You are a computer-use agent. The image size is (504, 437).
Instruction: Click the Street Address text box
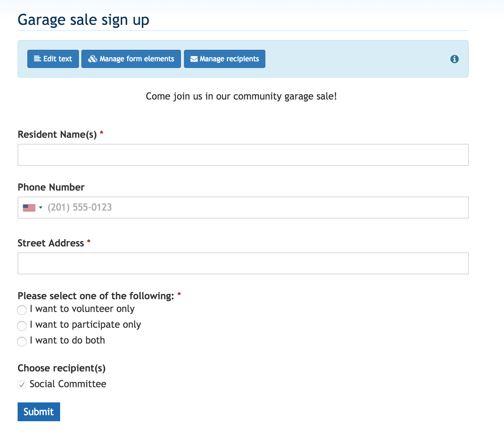(243, 263)
